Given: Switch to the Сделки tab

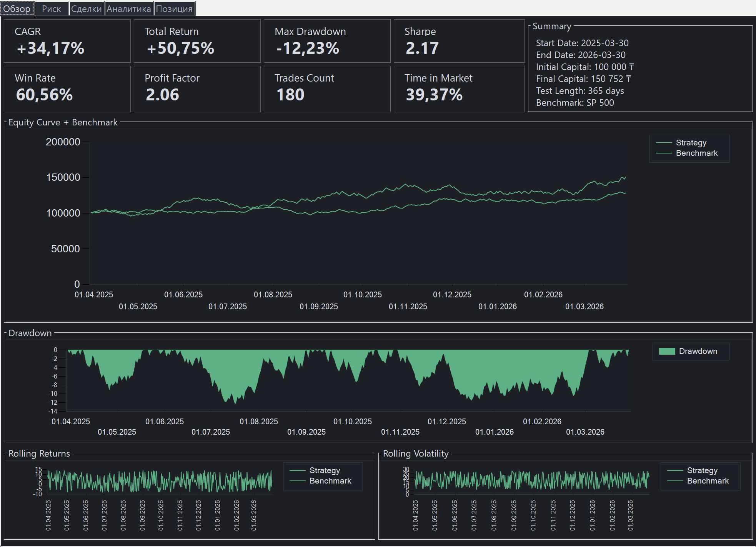Looking at the screenshot, I should (x=86, y=9).
